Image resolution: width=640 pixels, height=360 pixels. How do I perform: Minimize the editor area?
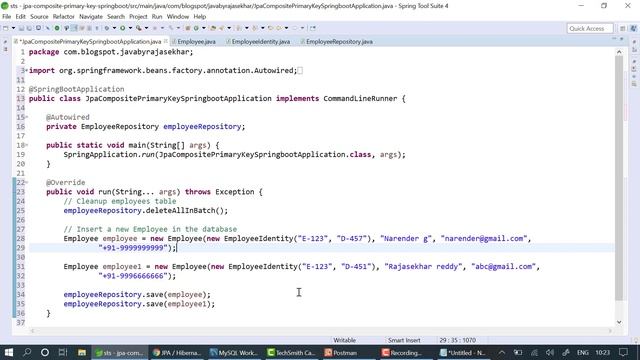tap(614, 39)
